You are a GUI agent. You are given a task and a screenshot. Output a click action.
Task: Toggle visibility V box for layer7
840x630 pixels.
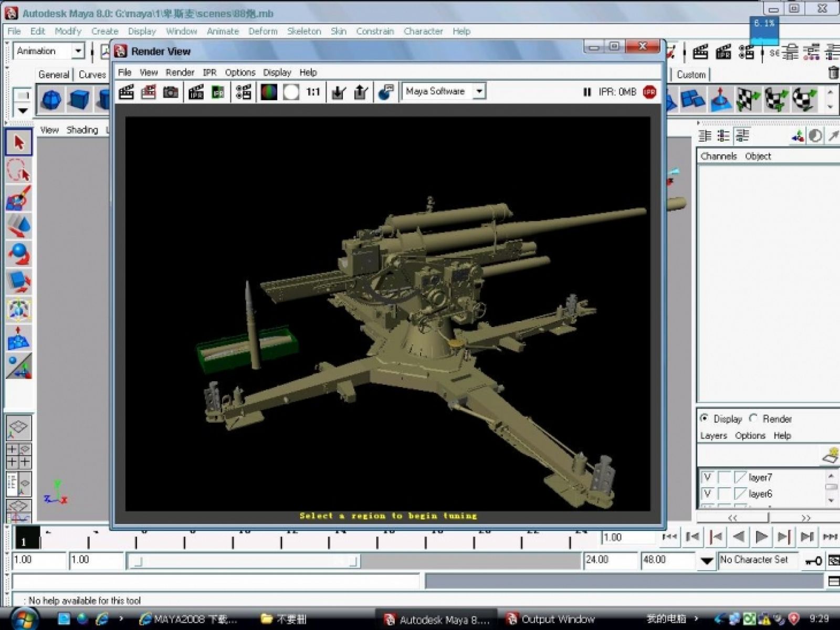(x=707, y=477)
